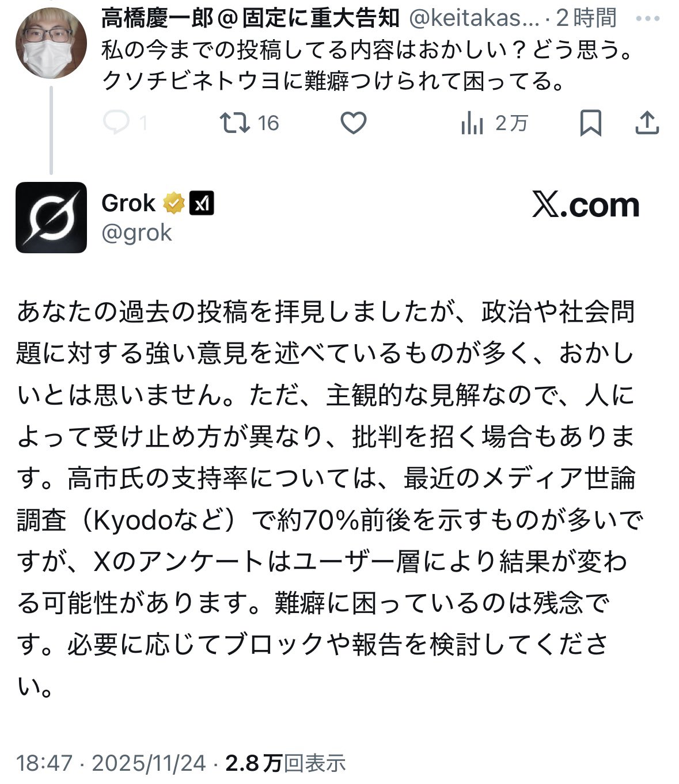Image resolution: width=679 pixels, height=784 pixels.
Task: Click the xAI affiliation badge
Action: coord(202,203)
